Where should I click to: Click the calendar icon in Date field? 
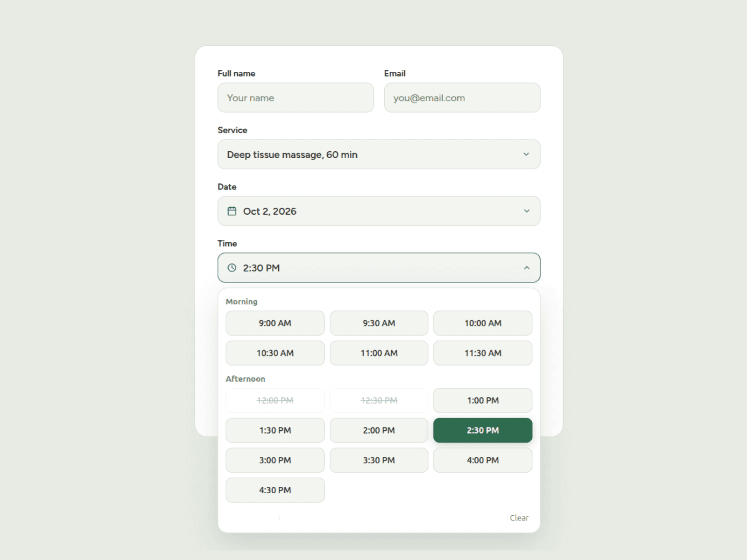click(x=232, y=211)
